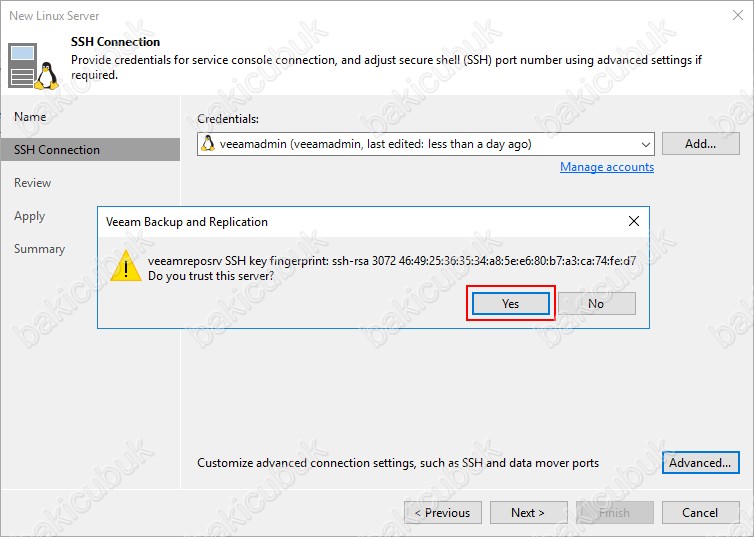Cancel the New Linux Server wizard
Image resolution: width=754 pixels, height=537 pixels.
tap(701, 512)
